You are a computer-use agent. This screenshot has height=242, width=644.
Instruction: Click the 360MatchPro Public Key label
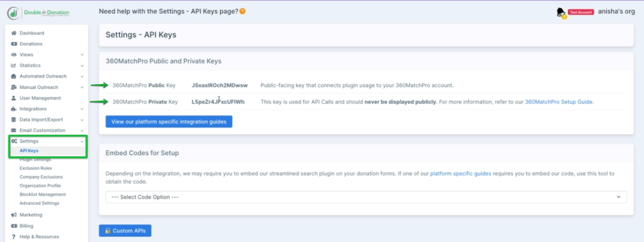(144, 86)
